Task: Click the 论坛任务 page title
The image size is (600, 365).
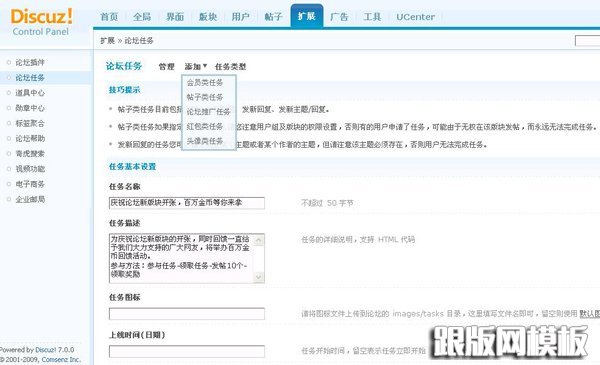Action: [x=124, y=66]
